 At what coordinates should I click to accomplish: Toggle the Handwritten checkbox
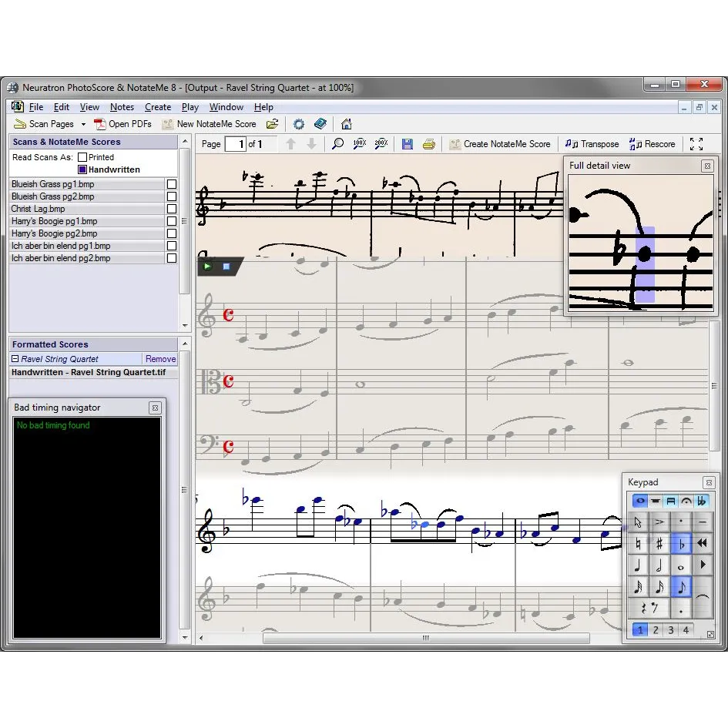82,169
